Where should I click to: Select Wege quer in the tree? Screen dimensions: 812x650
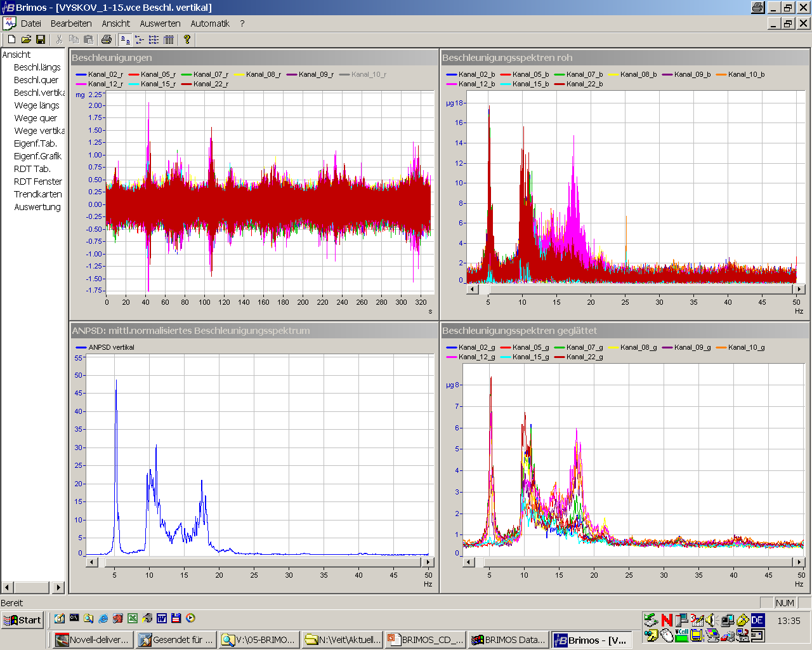point(36,118)
